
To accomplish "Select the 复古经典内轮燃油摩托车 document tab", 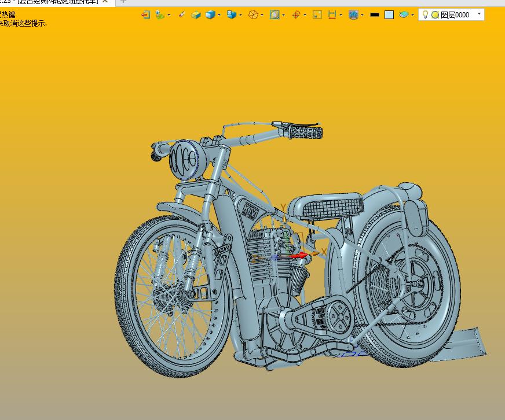I will [58, 2].
